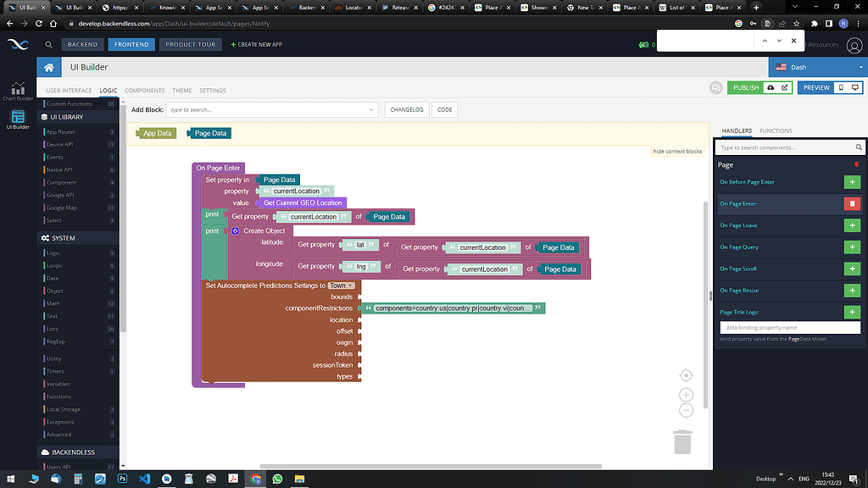Click the data binding property name field
868x488 pixels.
point(790,328)
